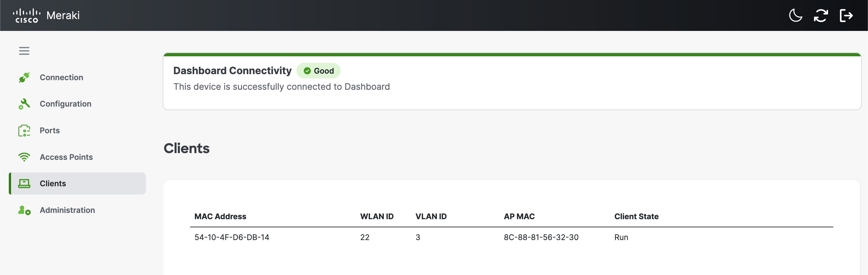Go to the Access Points page
The image size is (868, 275).
66,157
